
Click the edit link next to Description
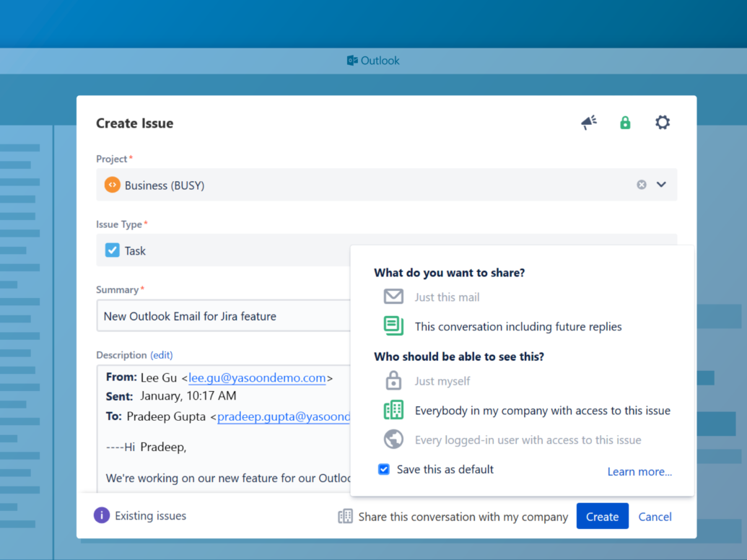[x=162, y=355]
